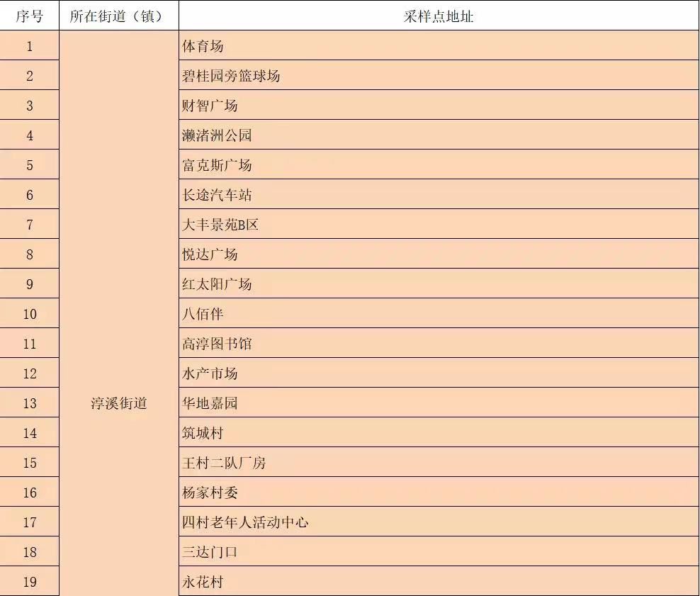
Task: Select the cell 王村二队厂房
Action: pyautogui.click(x=439, y=462)
